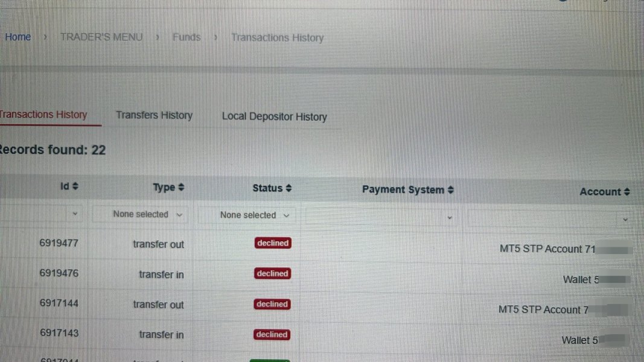Switch to Local Depositor History tab
This screenshot has height=362, width=644.
(275, 116)
